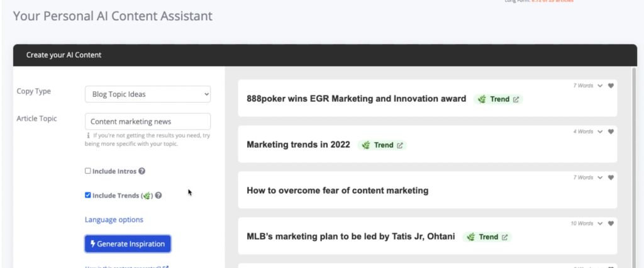
Task: Click the info icon below Article Topic
Action: pyautogui.click(x=88, y=135)
